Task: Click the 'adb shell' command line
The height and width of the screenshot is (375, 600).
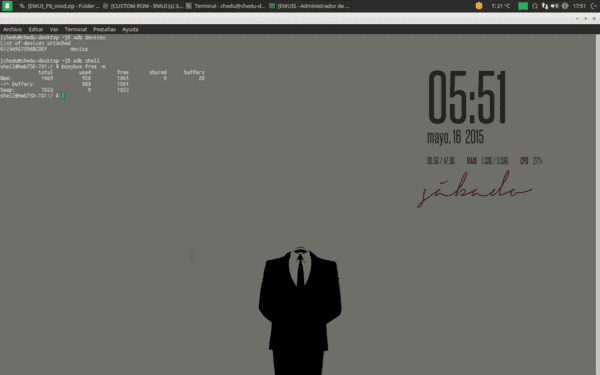Action: 50,60
